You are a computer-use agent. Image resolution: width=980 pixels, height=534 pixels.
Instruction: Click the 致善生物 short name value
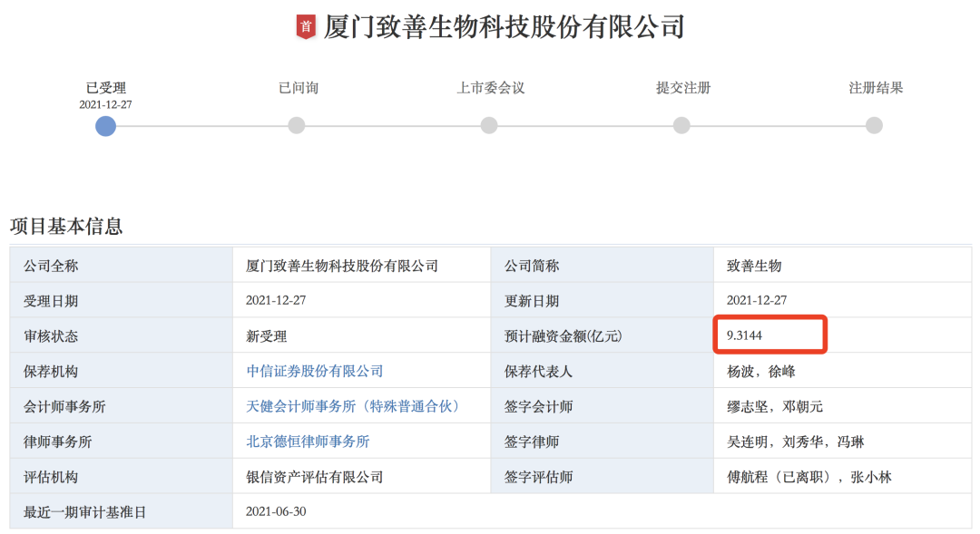[754, 266]
